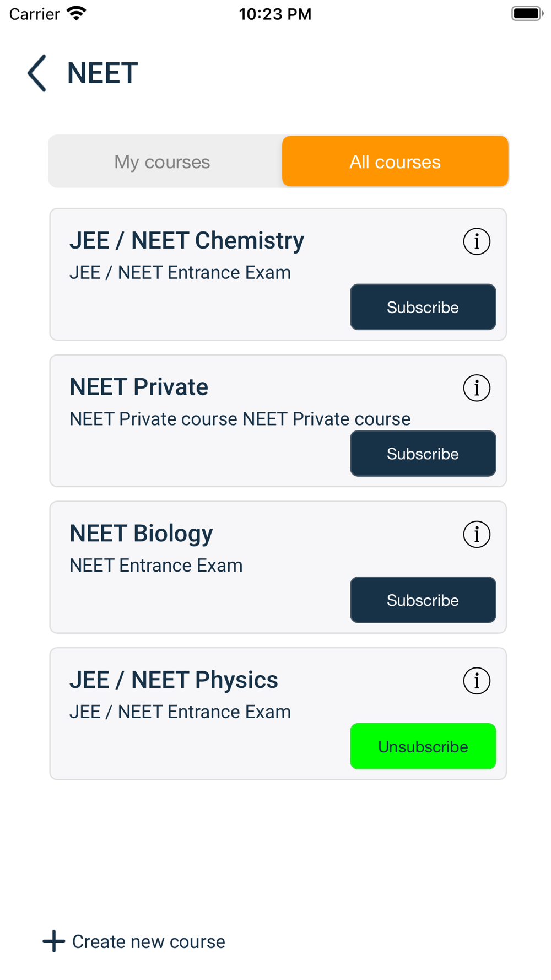Show info for NEET Biology course
The height and width of the screenshot is (980, 551).
click(x=477, y=535)
